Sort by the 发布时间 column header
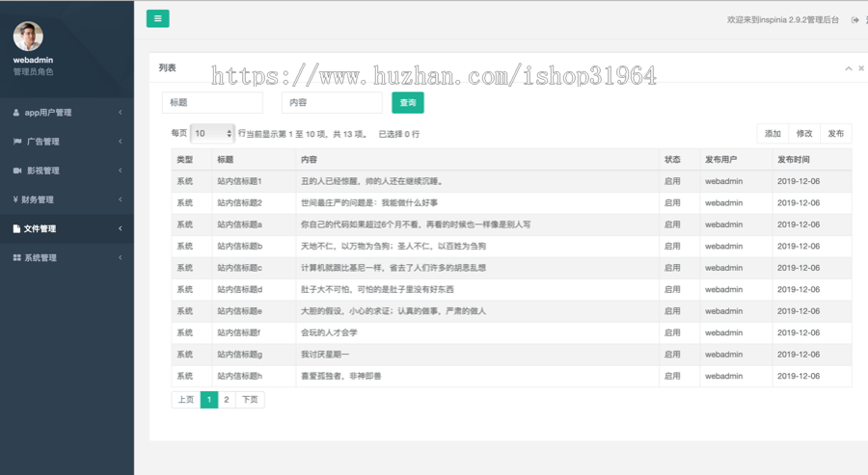Image resolution: width=868 pixels, height=475 pixels. point(812,159)
